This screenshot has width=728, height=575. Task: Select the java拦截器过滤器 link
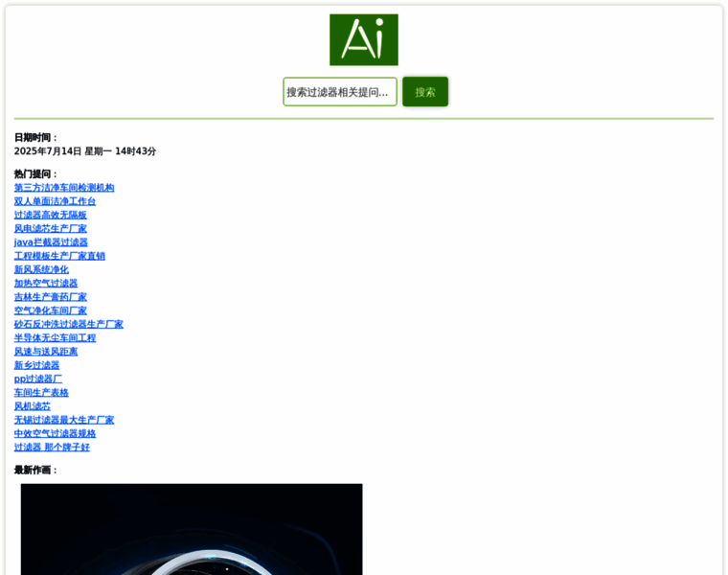pyautogui.click(x=51, y=242)
